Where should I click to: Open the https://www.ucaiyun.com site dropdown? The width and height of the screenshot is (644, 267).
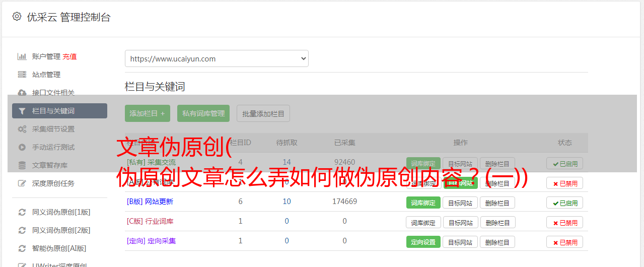point(217,58)
